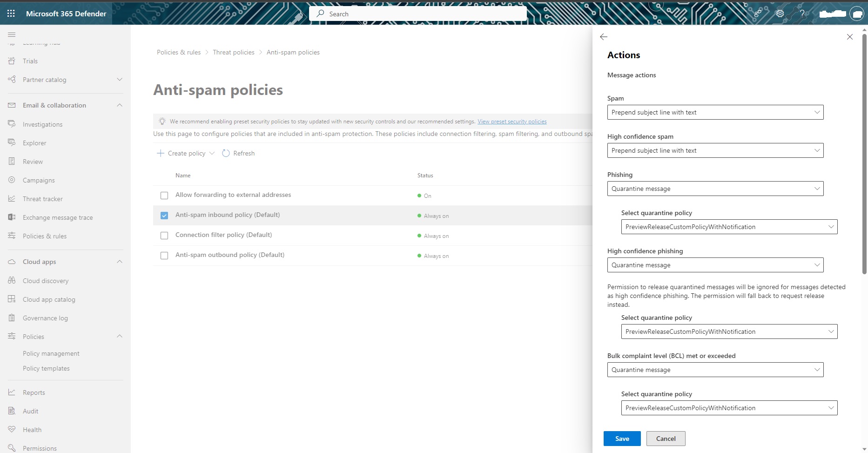Click the Campaigns target icon

(12, 180)
